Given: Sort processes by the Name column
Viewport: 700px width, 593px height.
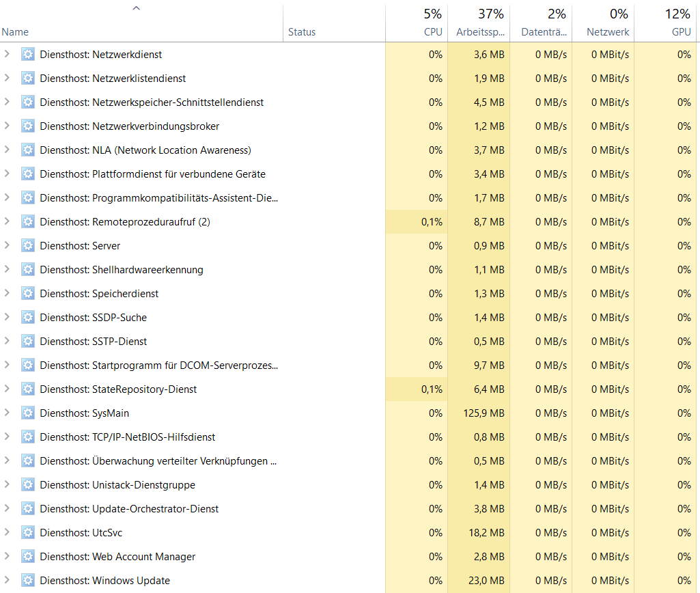Looking at the screenshot, I should pyautogui.click(x=15, y=32).
